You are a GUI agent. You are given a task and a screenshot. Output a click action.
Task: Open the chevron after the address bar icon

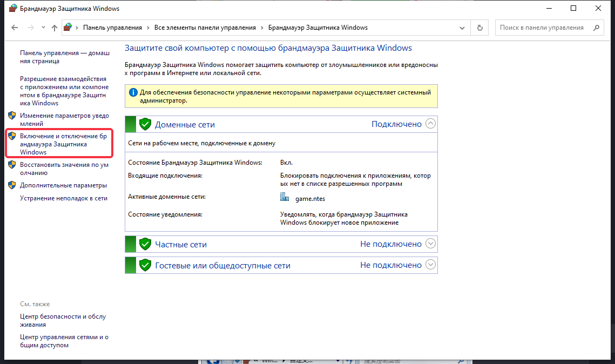(77, 28)
